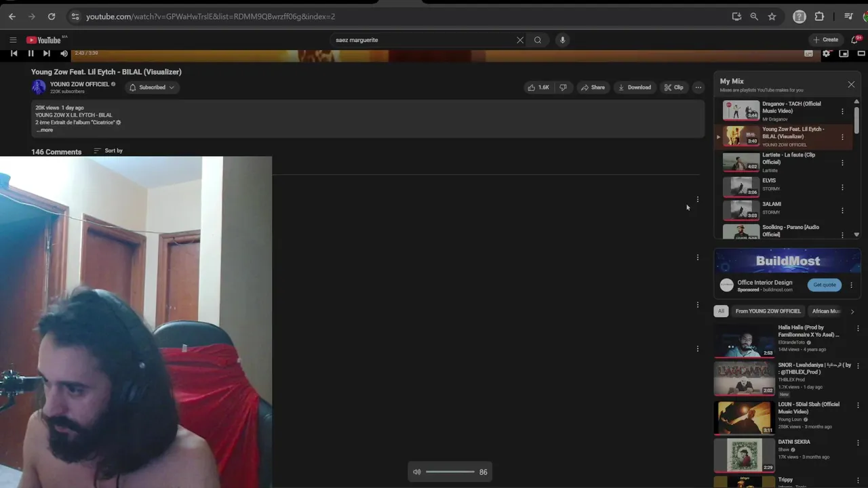Image resolution: width=868 pixels, height=488 pixels.
Task: Open YouTube notifications bell
Action: click(855, 40)
